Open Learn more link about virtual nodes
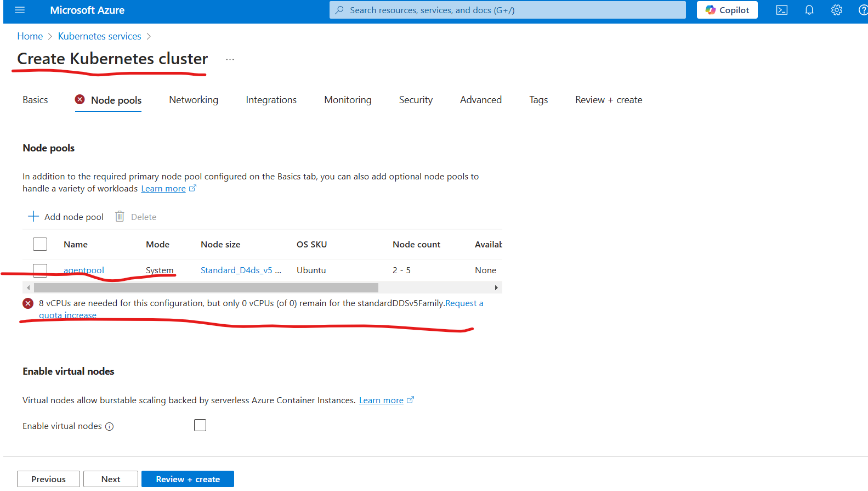The width and height of the screenshot is (868, 491). 381,400
